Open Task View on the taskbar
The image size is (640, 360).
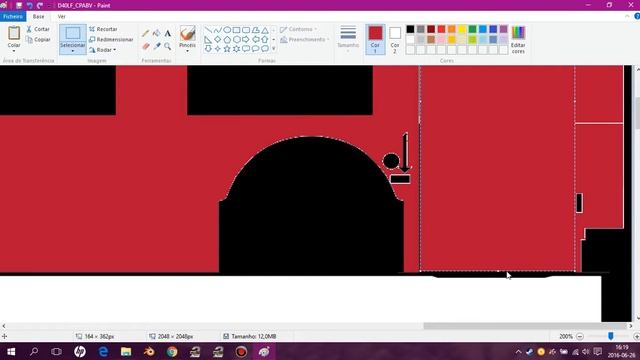click(x=57, y=351)
